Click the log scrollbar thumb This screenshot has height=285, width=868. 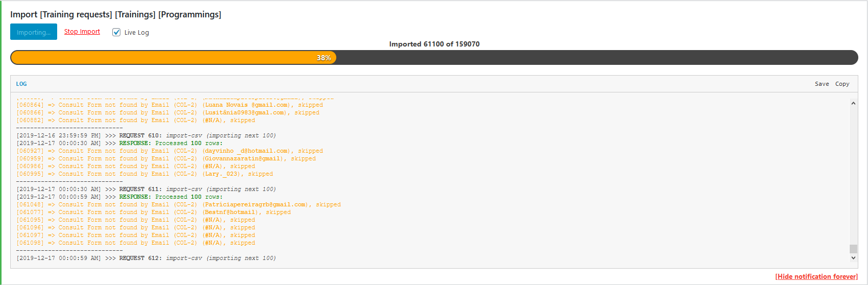coord(853,249)
